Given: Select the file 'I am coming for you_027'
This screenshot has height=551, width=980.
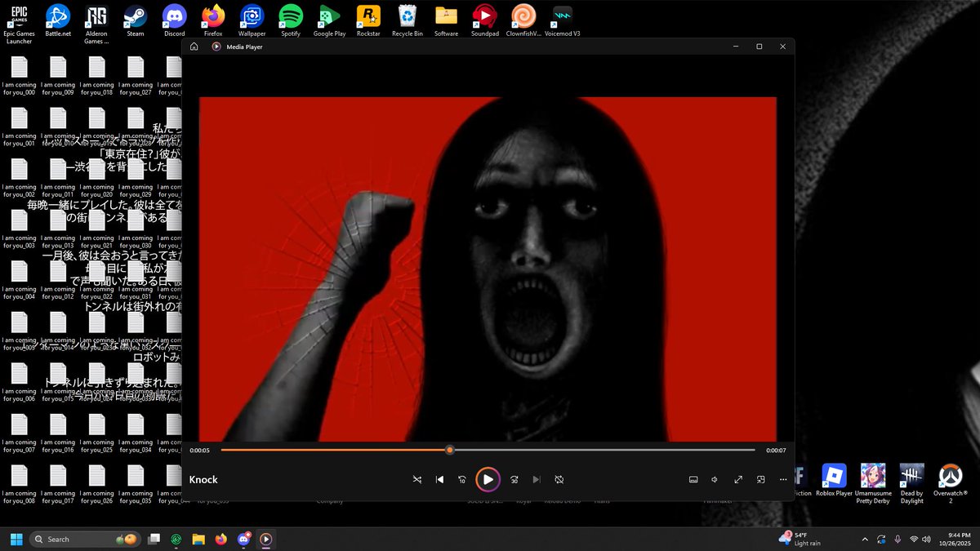Looking at the screenshot, I should [x=135, y=76].
